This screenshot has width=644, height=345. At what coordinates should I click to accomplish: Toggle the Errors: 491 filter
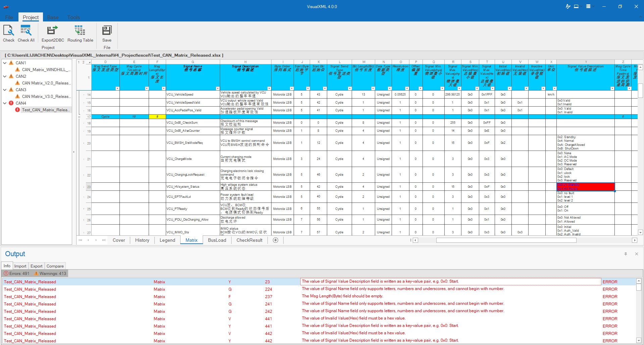pyautogui.click(x=17, y=274)
